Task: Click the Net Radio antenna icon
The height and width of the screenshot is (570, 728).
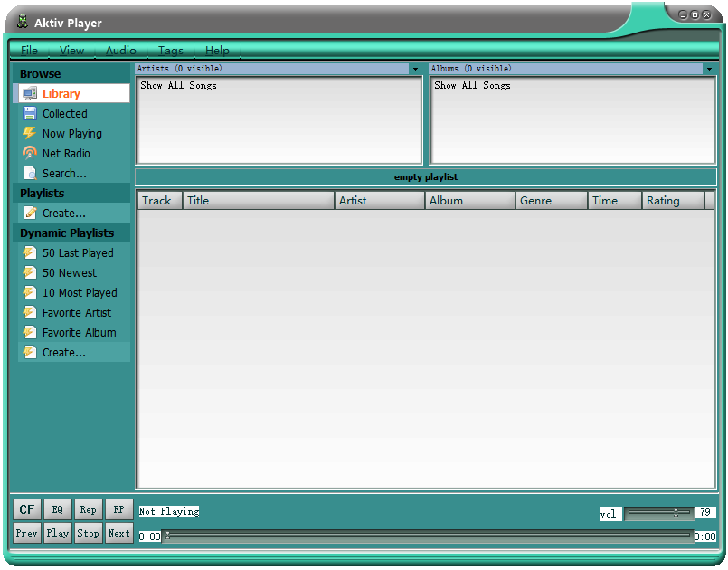Action: coord(30,153)
